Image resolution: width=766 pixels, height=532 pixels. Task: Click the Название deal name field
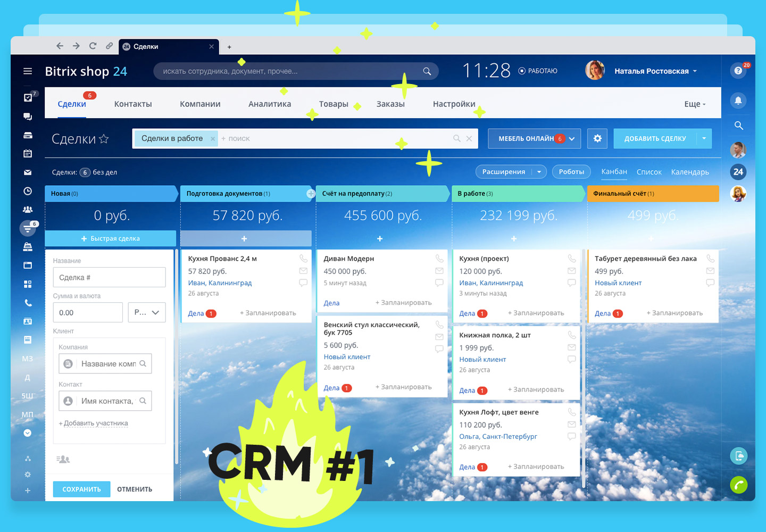[109, 277]
